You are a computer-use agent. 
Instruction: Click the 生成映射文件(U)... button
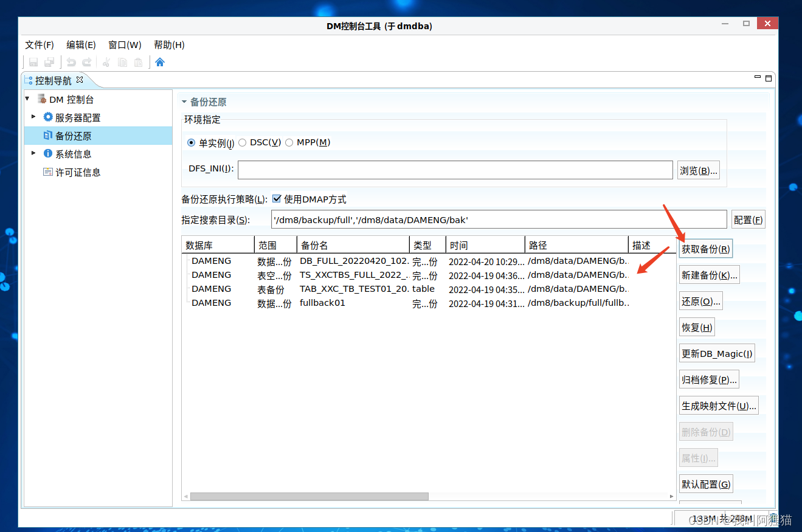719,406
